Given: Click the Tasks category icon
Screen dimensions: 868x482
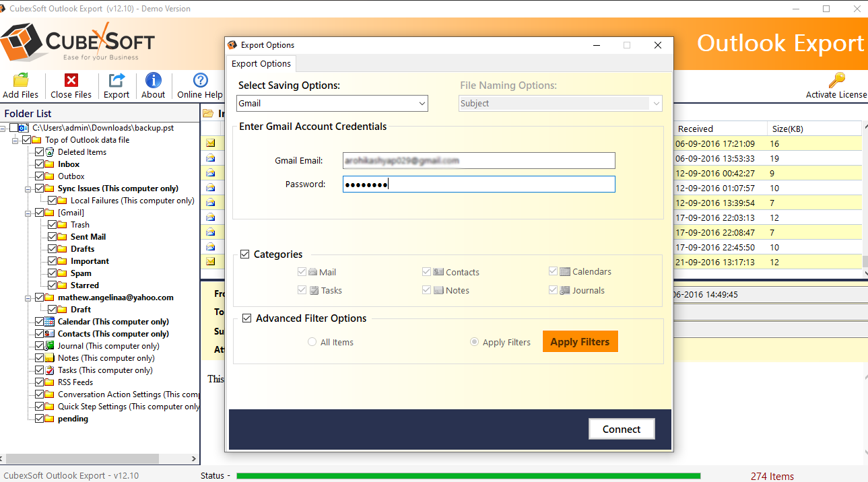Looking at the screenshot, I should (314, 290).
